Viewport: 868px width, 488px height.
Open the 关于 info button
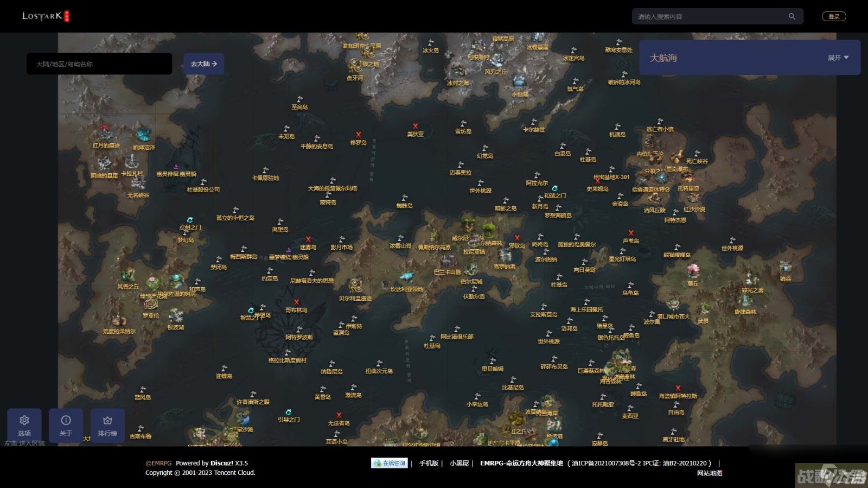[x=66, y=425]
